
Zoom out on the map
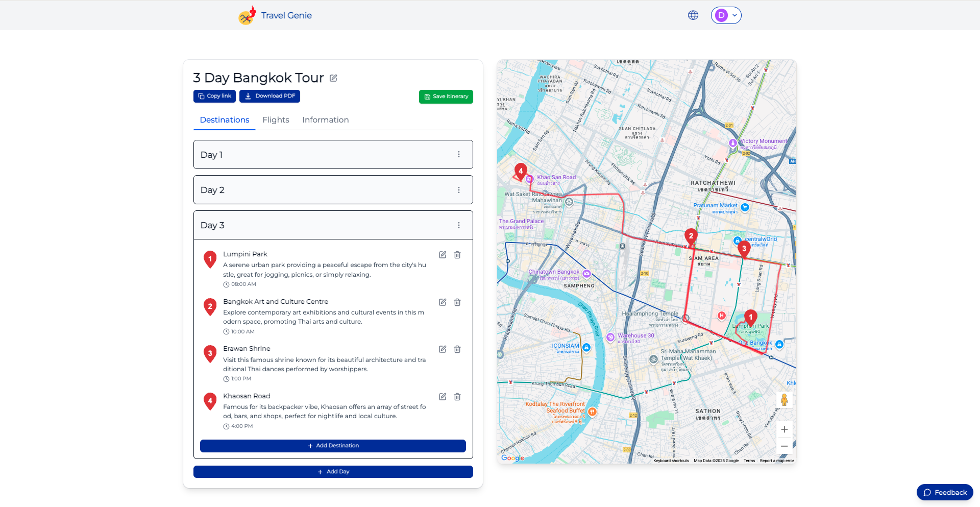pyautogui.click(x=785, y=446)
